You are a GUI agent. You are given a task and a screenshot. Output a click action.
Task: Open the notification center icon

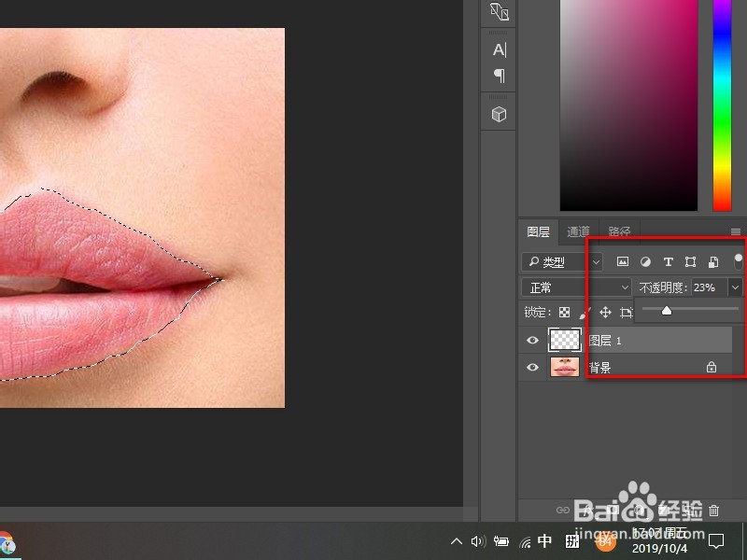click(x=716, y=541)
